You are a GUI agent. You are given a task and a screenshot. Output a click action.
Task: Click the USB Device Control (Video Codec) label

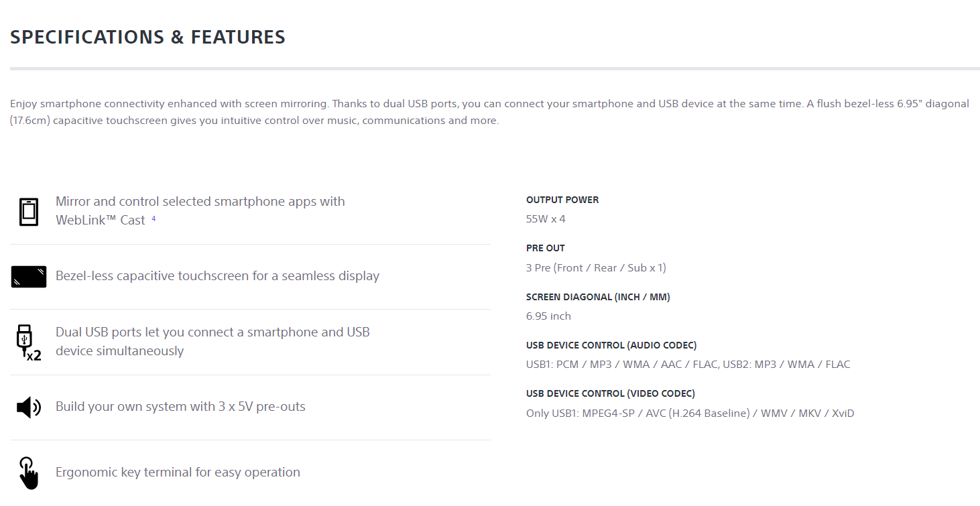pyautogui.click(x=610, y=393)
